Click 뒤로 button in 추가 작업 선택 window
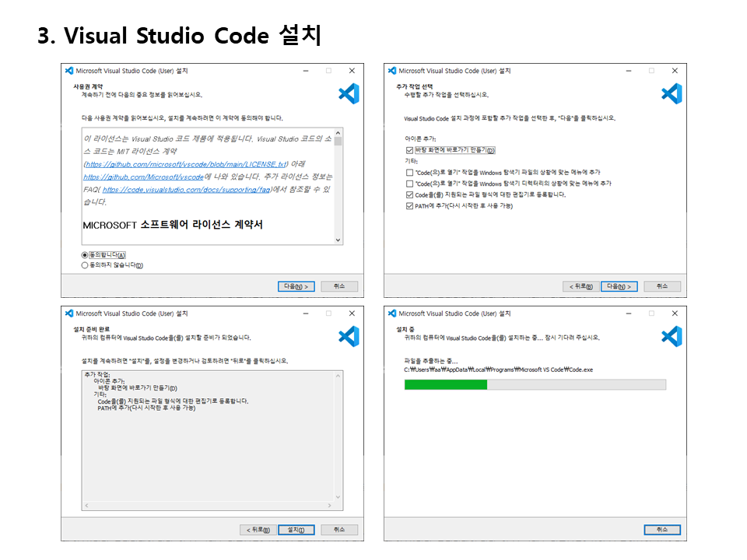747x560 pixels. [581, 286]
